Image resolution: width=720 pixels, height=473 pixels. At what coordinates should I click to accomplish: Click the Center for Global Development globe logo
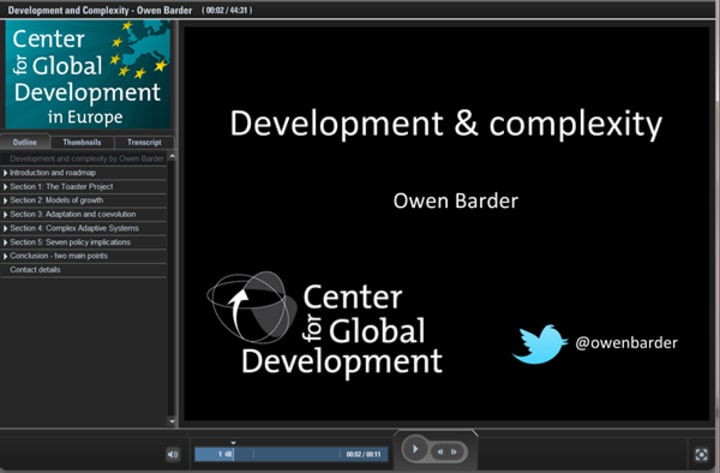[x=252, y=308]
